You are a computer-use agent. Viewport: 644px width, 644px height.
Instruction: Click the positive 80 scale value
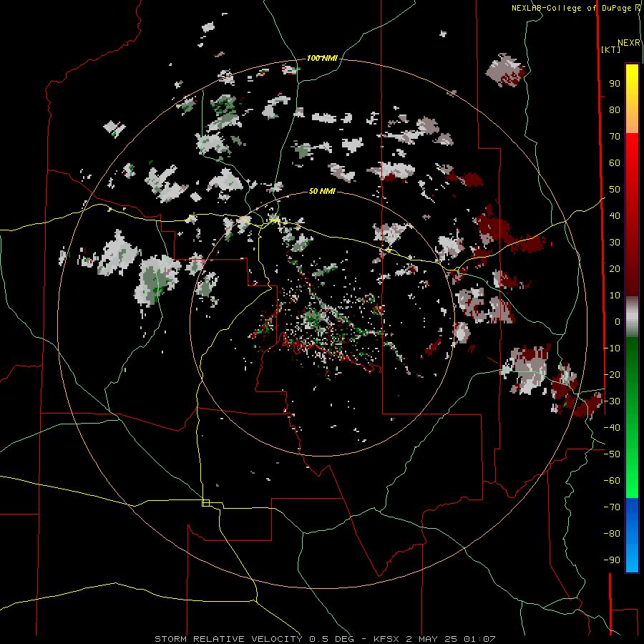tap(615, 110)
